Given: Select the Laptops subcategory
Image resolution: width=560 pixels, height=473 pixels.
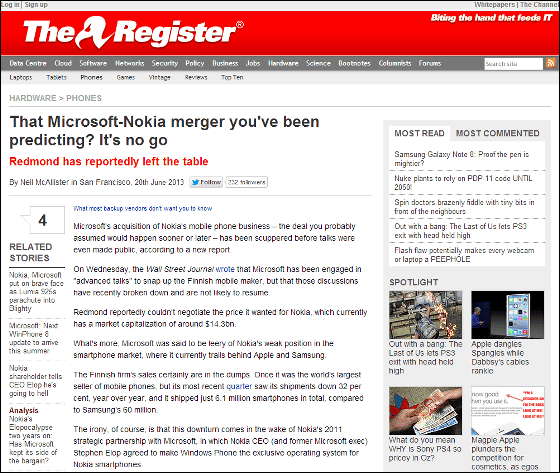Looking at the screenshot, I should (x=21, y=77).
